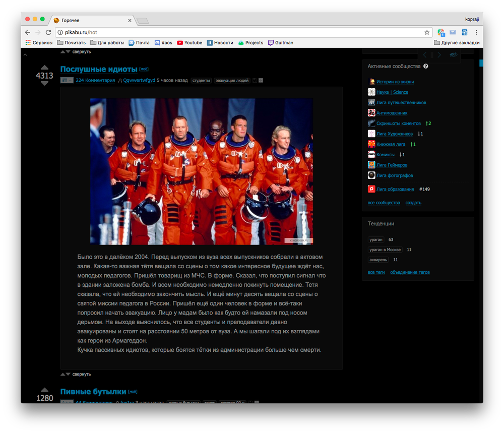Screen dimensions: 504x433
Task: Click the save icon next to "эвакуация людей" tag
Action: pyautogui.click(x=255, y=80)
